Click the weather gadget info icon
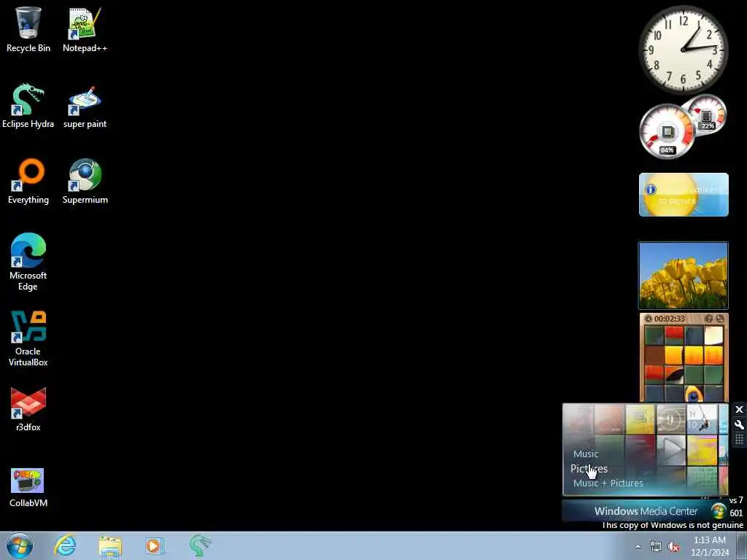747x560 pixels. [650, 190]
